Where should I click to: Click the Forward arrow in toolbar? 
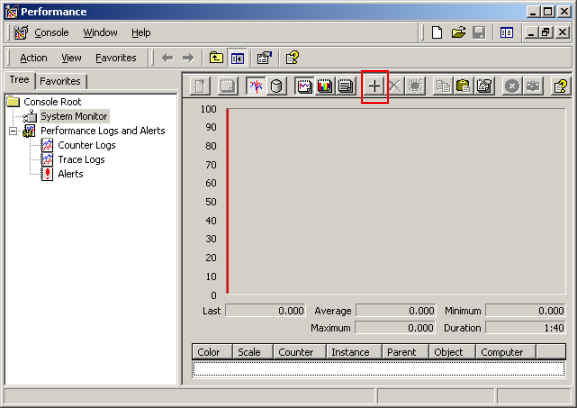pyautogui.click(x=188, y=58)
